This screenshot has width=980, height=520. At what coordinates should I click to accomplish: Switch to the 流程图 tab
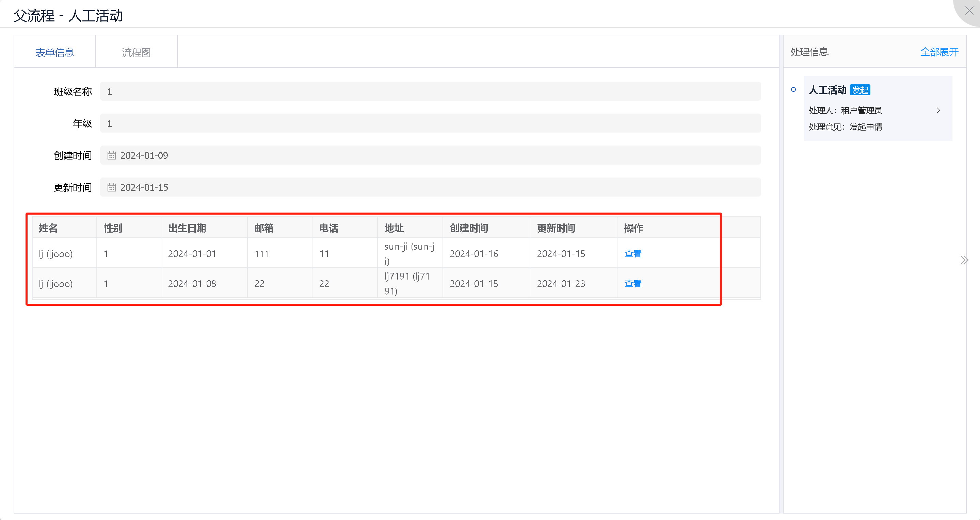click(x=136, y=52)
